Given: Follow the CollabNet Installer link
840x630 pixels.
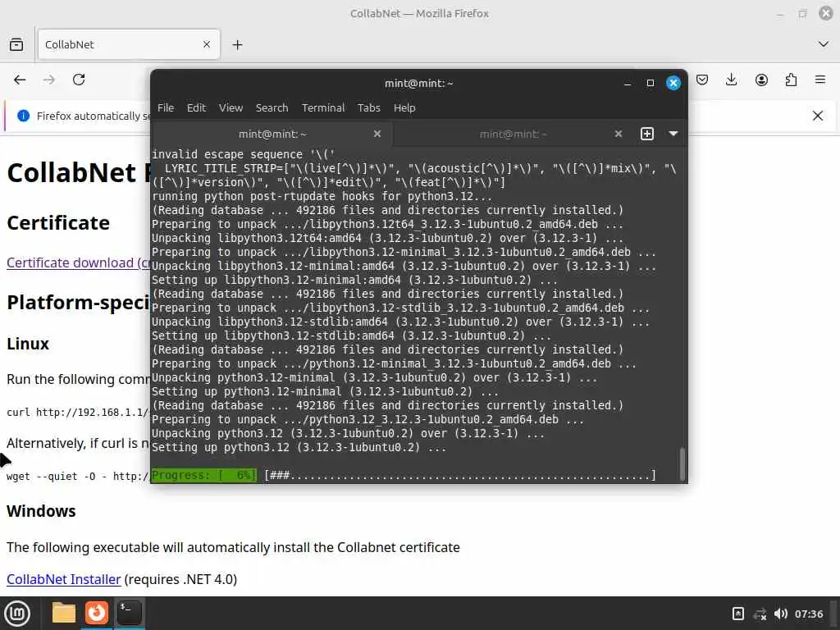Looking at the screenshot, I should (x=64, y=579).
